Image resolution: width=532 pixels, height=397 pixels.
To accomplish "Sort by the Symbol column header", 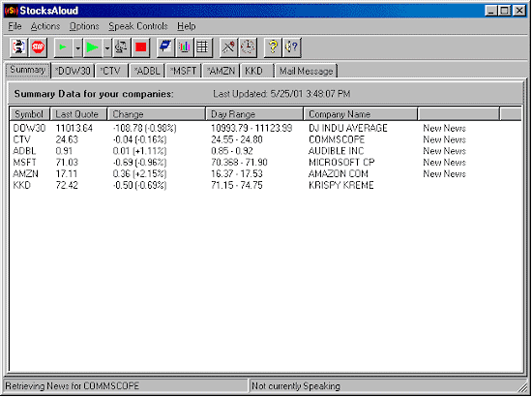I will click(30, 114).
